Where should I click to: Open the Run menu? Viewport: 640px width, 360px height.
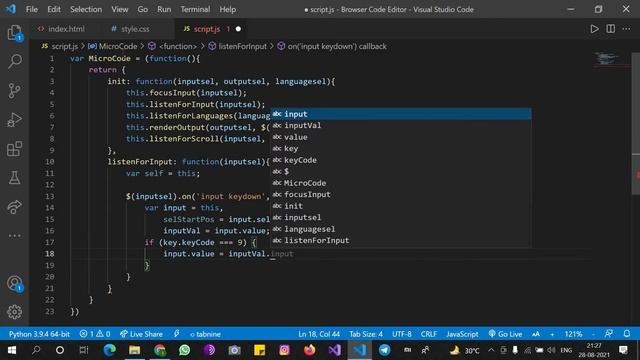tap(164, 9)
